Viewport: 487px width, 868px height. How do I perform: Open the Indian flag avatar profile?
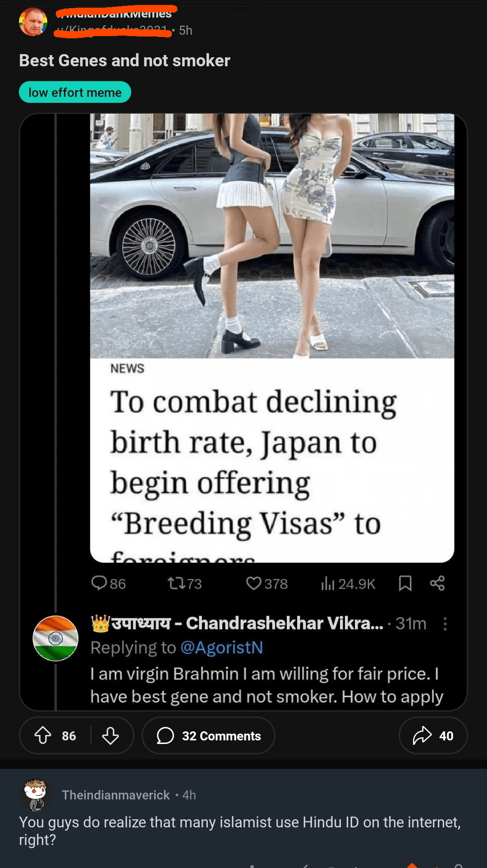(x=55, y=638)
